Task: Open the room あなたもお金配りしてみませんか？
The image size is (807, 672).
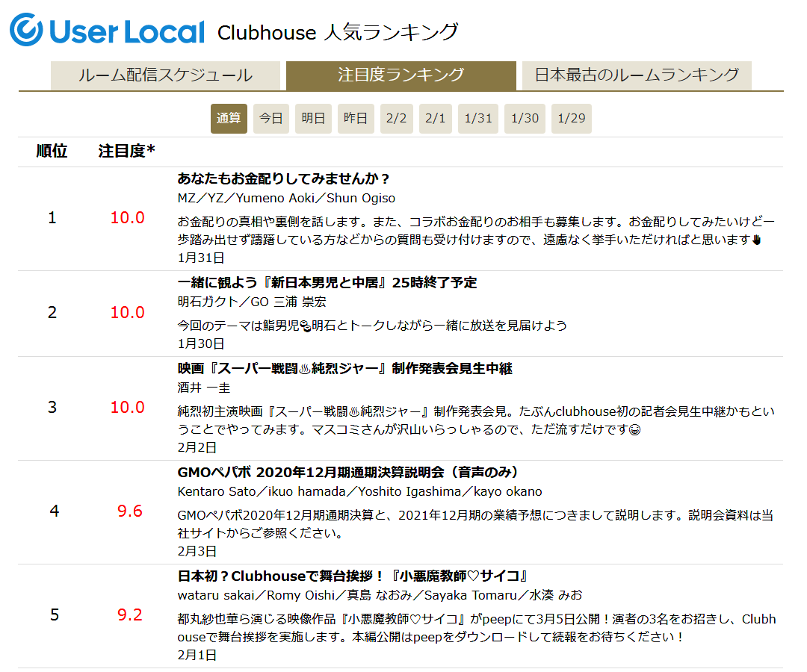Action: coord(284,179)
